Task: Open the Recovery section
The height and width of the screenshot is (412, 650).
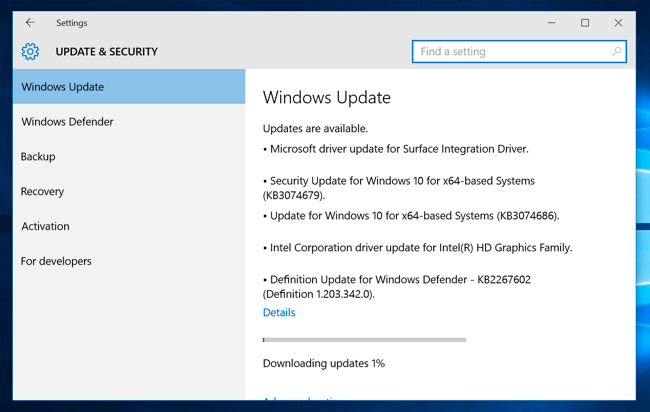Action: [129, 191]
